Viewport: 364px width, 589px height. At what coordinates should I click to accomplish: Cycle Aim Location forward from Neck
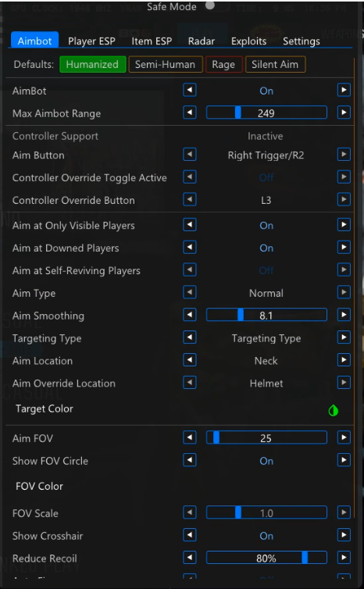pos(344,360)
